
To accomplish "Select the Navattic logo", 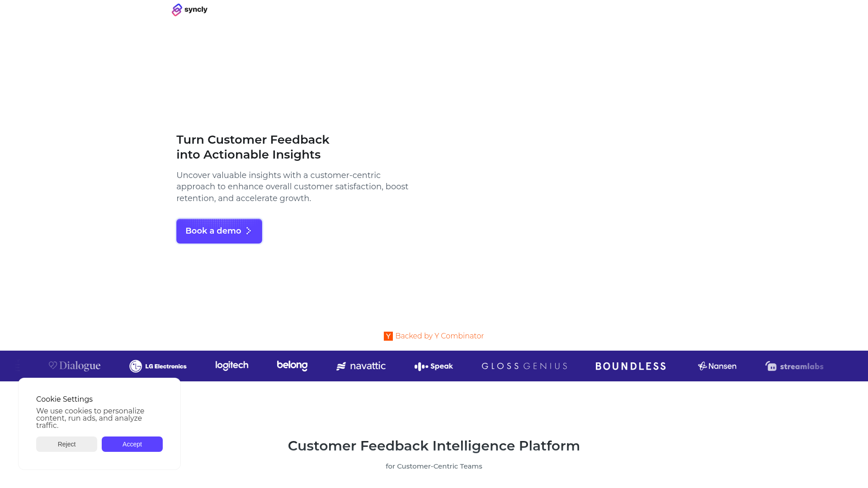I will [x=361, y=366].
